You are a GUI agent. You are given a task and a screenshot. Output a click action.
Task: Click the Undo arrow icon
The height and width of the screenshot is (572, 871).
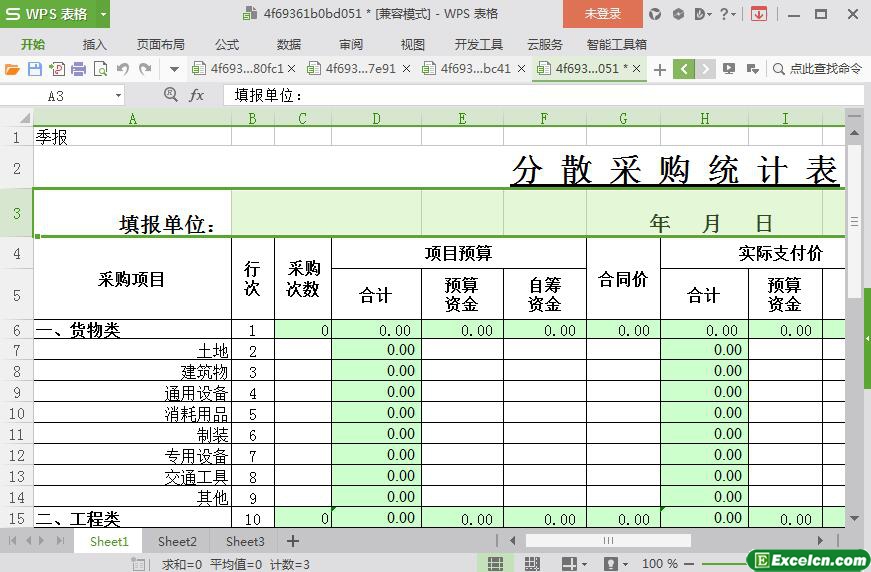click(x=123, y=69)
